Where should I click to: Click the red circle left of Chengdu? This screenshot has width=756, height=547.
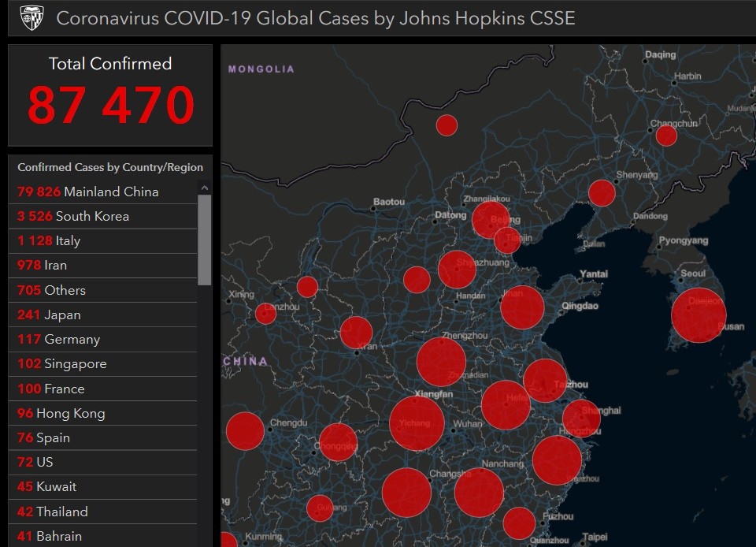(245, 431)
